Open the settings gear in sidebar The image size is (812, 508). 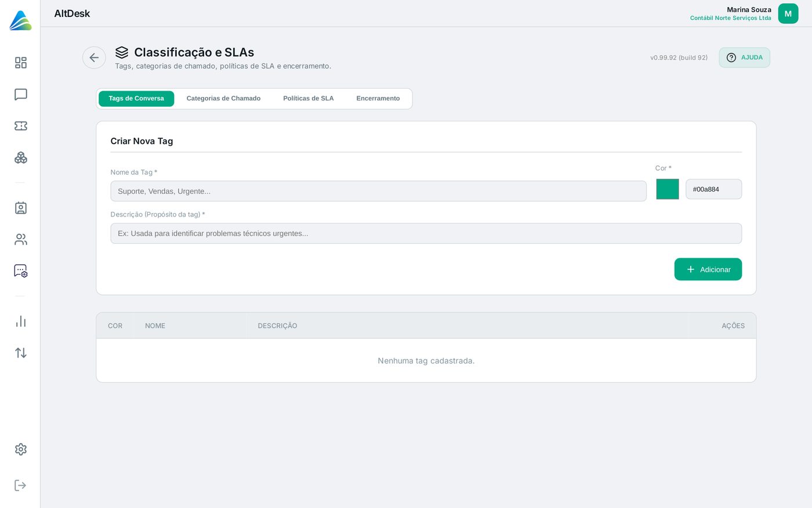click(x=21, y=449)
